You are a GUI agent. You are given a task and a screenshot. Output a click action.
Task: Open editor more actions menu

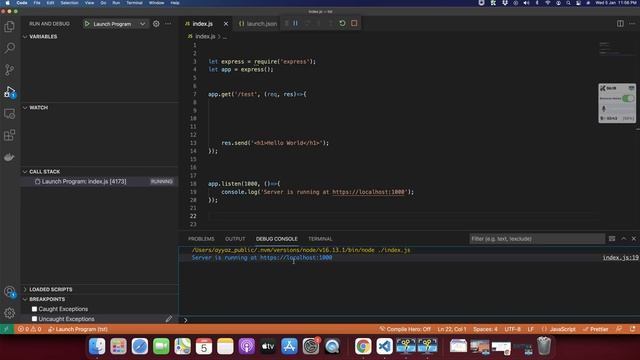632,24
